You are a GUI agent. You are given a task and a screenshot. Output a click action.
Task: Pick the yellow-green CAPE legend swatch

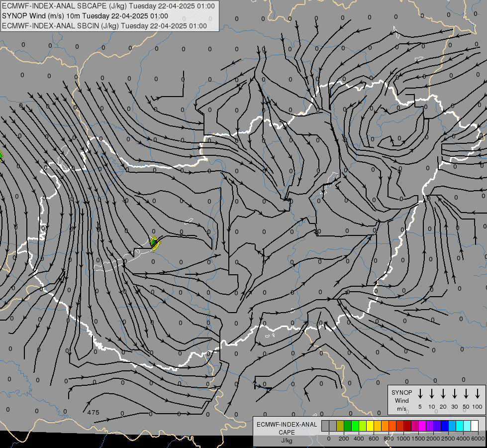pyautogui.click(x=363, y=426)
